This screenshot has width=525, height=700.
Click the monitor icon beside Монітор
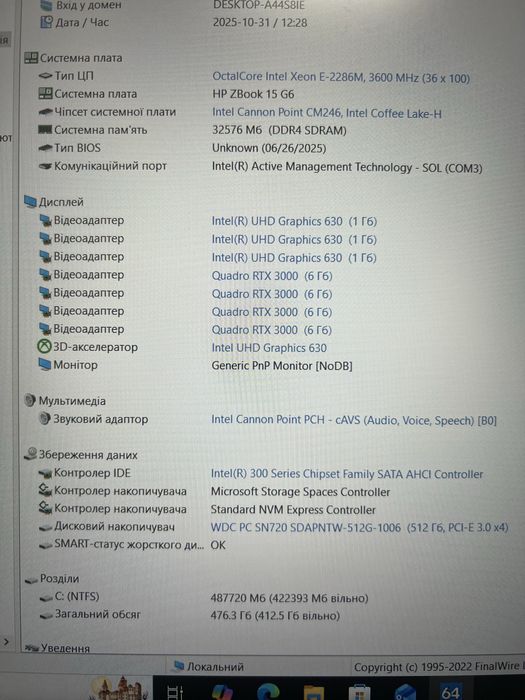(45, 365)
